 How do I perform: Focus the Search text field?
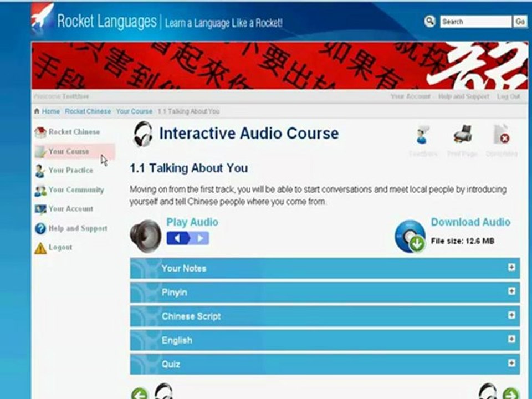475,22
